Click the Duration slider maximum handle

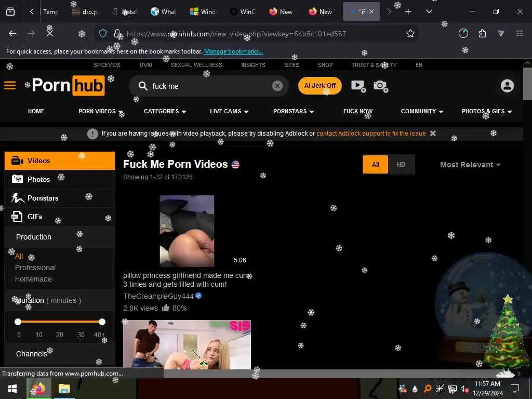[102, 322]
